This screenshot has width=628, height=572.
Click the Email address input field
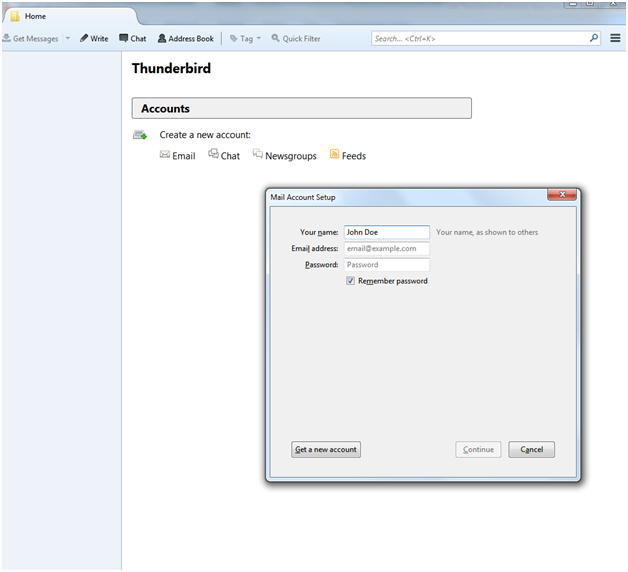[x=386, y=249]
